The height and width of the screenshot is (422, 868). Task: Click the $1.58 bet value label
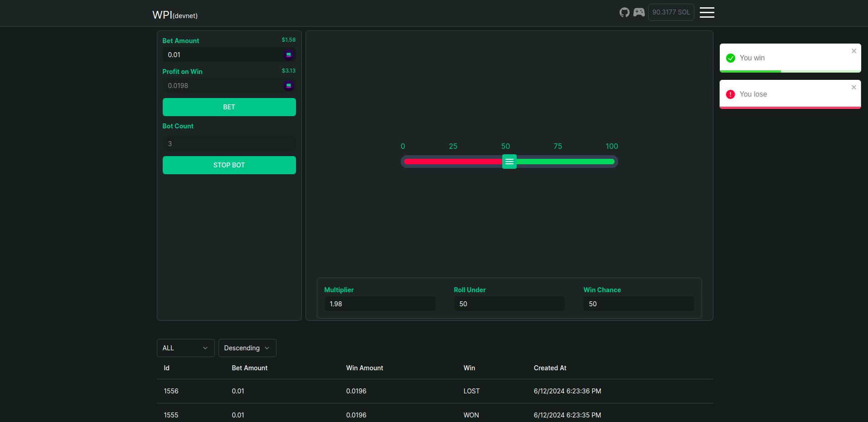pyautogui.click(x=289, y=40)
